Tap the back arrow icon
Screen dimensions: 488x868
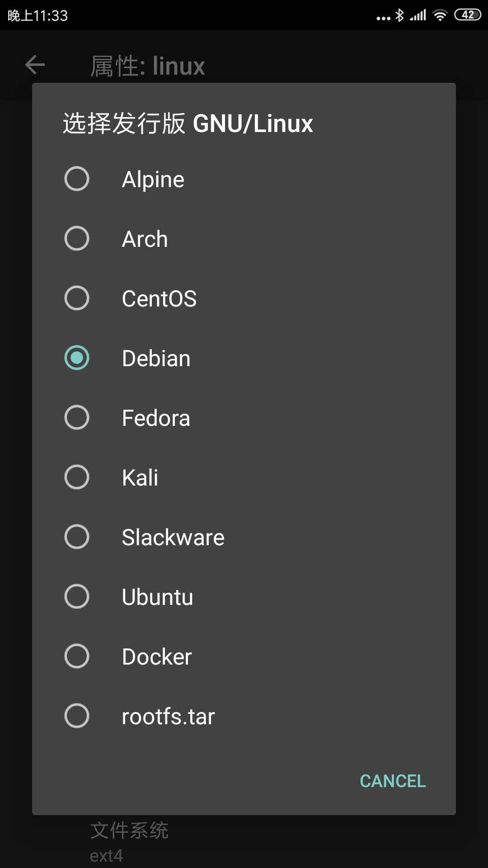(x=35, y=65)
